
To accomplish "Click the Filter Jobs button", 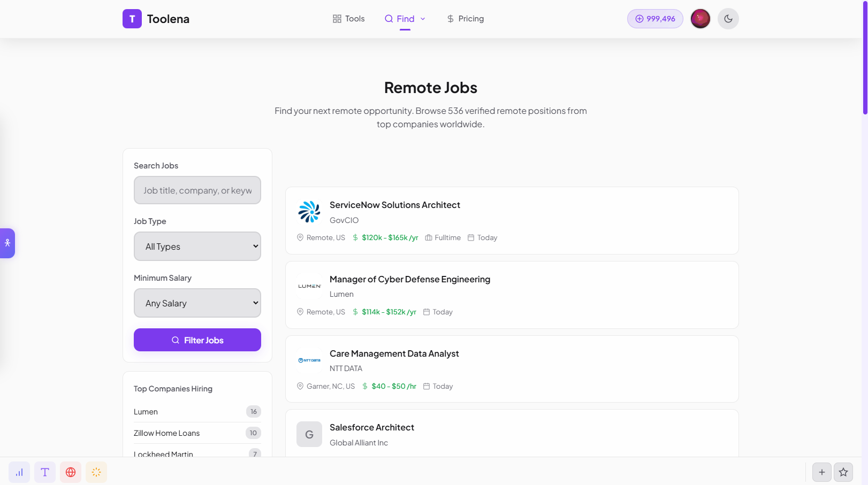I will click(x=197, y=340).
